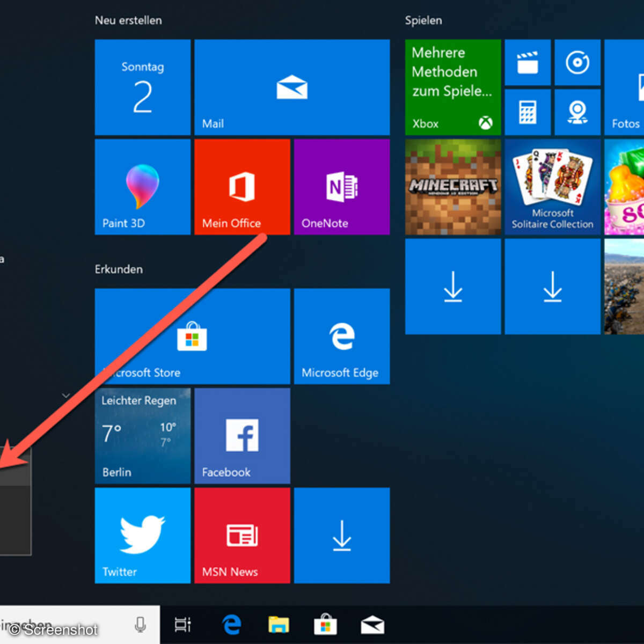Start Minecraft Windows 10 Edition
Image resolution: width=644 pixels, height=644 pixels.
(452, 187)
